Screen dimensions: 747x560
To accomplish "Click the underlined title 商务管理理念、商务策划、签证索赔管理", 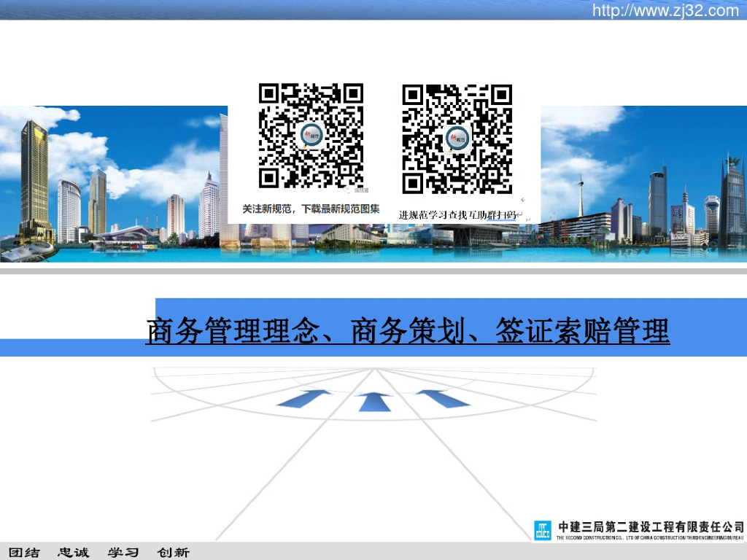I will (x=408, y=331).
